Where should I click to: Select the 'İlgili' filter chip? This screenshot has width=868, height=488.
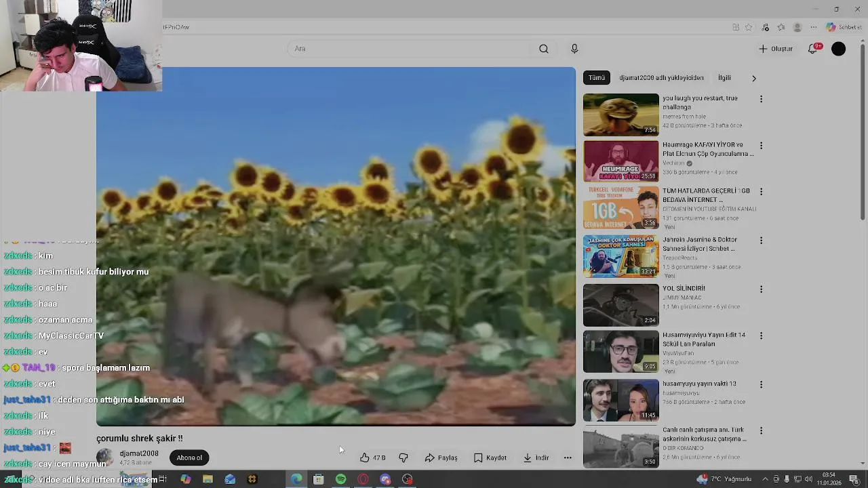[x=724, y=78]
